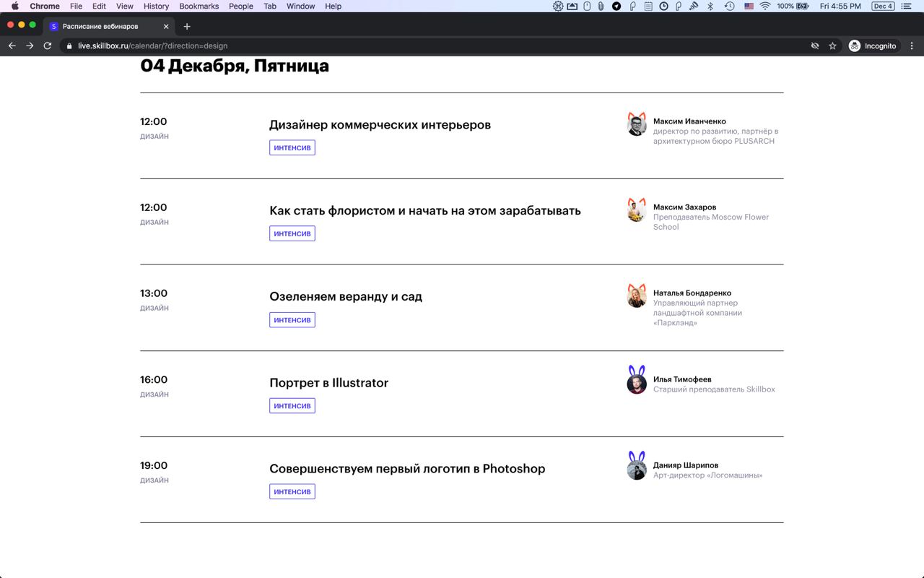Click ИНТЕНСИВ tag under Дизайнер коммерческих интерьеров
This screenshot has width=924, height=578.
click(x=292, y=147)
